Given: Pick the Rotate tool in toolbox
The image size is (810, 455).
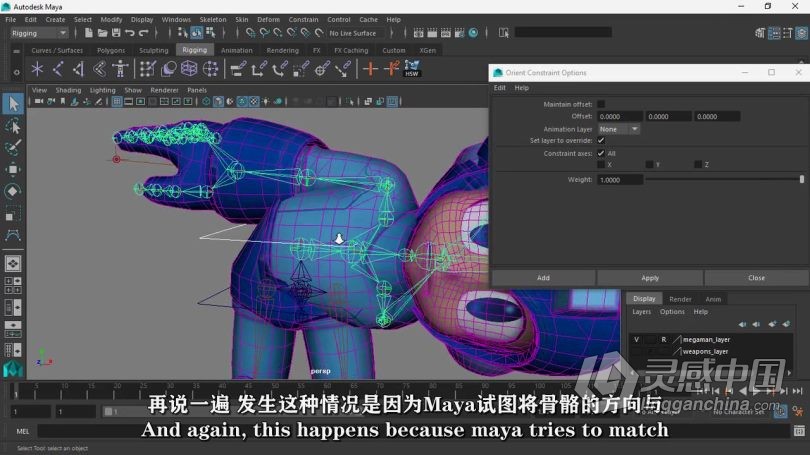Looking at the screenshot, I should click(x=13, y=191).
